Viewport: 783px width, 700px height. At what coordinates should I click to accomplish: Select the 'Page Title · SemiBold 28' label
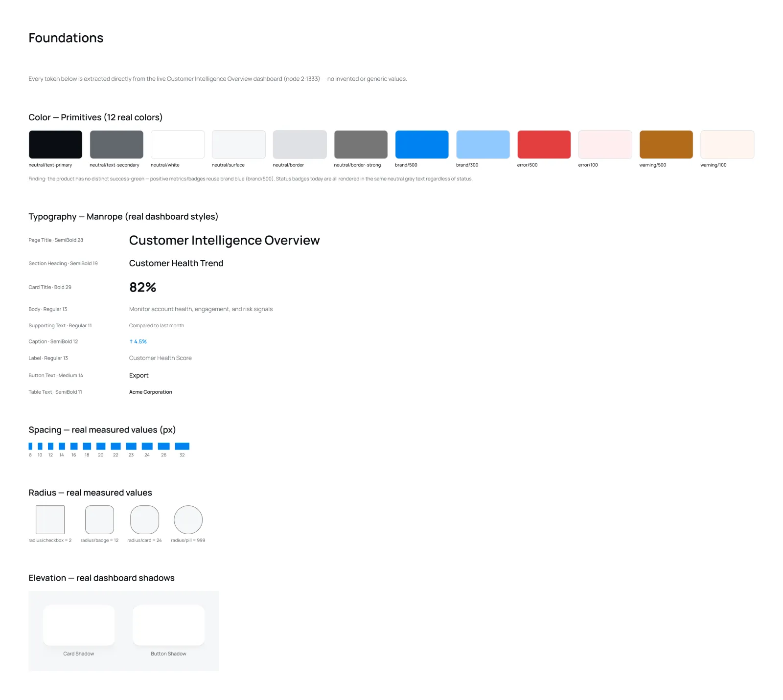click(x=56, y=240)
